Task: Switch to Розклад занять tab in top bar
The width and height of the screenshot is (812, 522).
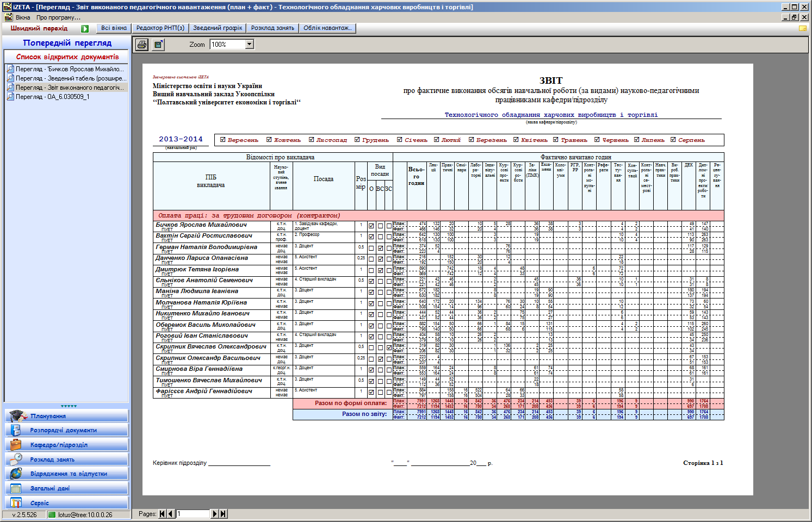Action: click(272, 28)
